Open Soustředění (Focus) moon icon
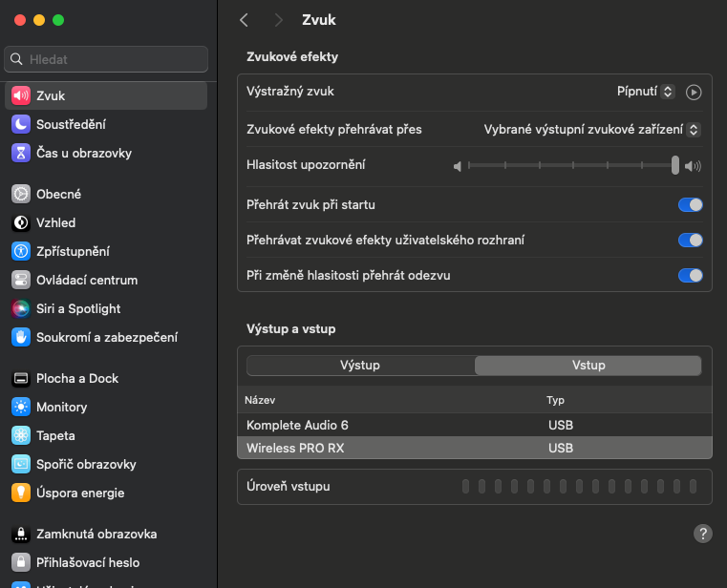 (21, 124)
